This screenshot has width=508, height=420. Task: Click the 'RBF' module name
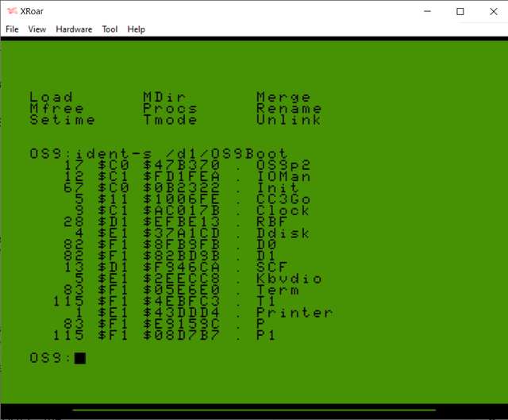271,222
